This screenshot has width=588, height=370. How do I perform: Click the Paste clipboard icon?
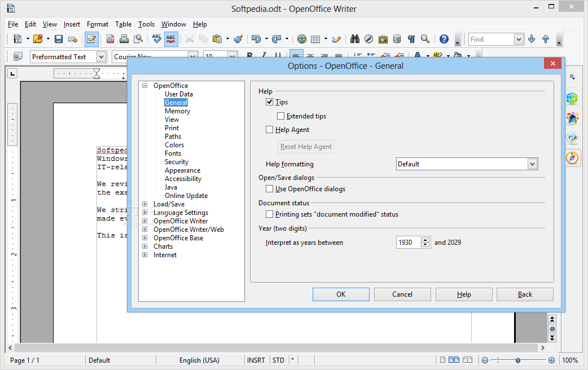pos(217,39)
